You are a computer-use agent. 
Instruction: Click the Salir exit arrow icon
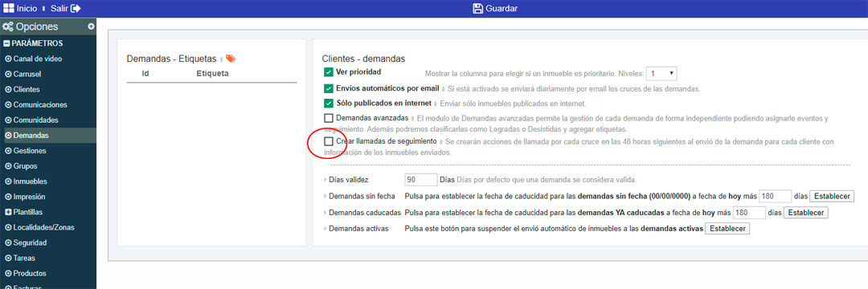click(76, 8)
